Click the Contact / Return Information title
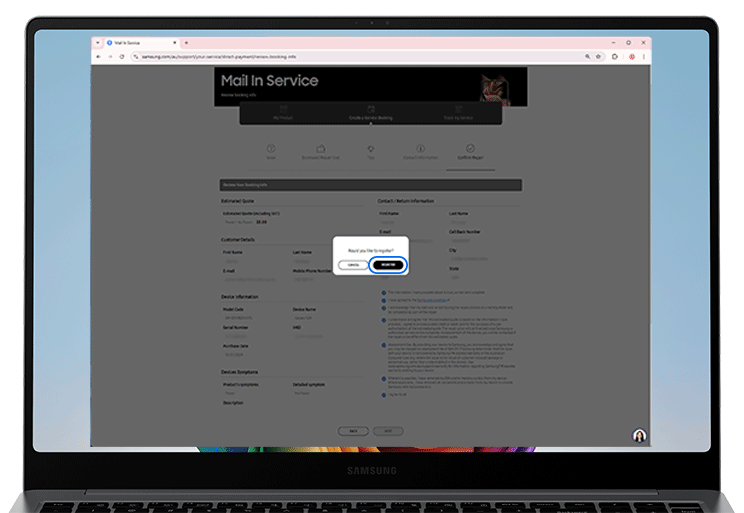The width and height of the screenshot is (744, 513). (406, 201)
